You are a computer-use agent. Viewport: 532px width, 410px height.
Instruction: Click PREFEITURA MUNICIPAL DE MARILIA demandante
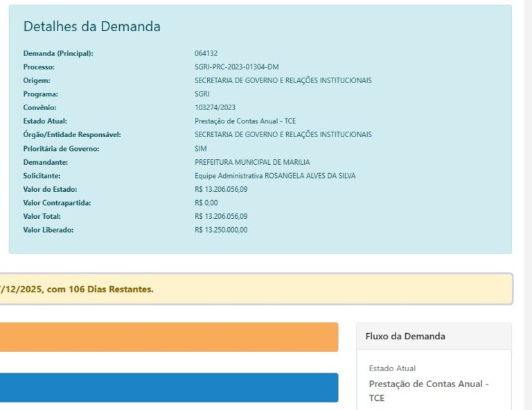252,162
